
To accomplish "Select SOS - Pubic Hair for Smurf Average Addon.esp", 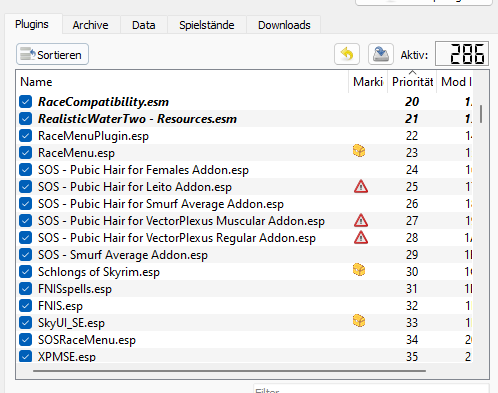I will (x=161, y=204).
